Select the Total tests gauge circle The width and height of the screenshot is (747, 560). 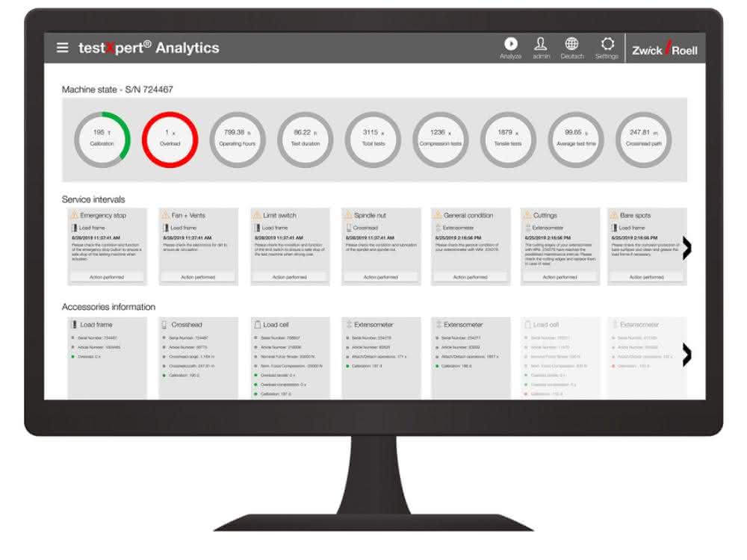[x=373, y=140]
